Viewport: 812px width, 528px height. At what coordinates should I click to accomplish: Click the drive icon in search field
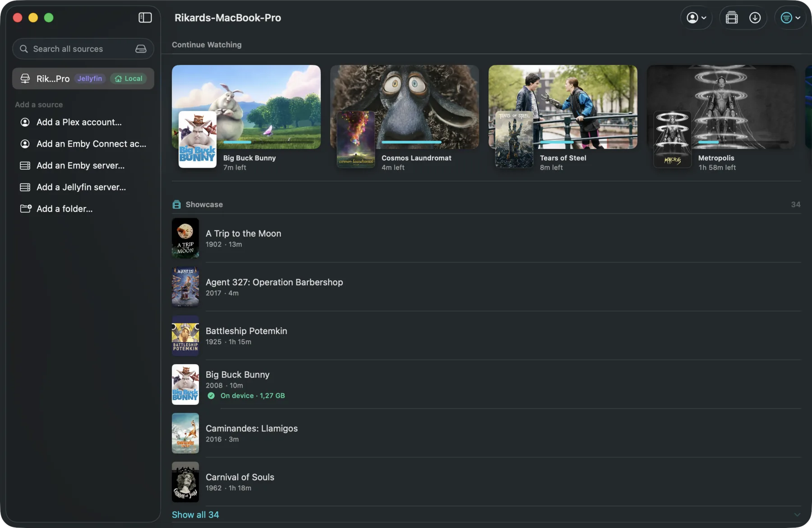tap(141, 49)
